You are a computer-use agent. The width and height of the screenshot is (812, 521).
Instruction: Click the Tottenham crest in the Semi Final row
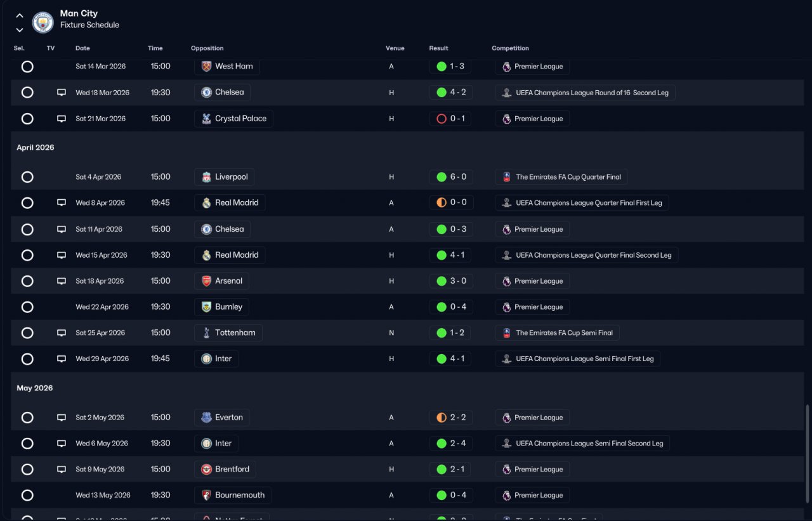[206, 333]
